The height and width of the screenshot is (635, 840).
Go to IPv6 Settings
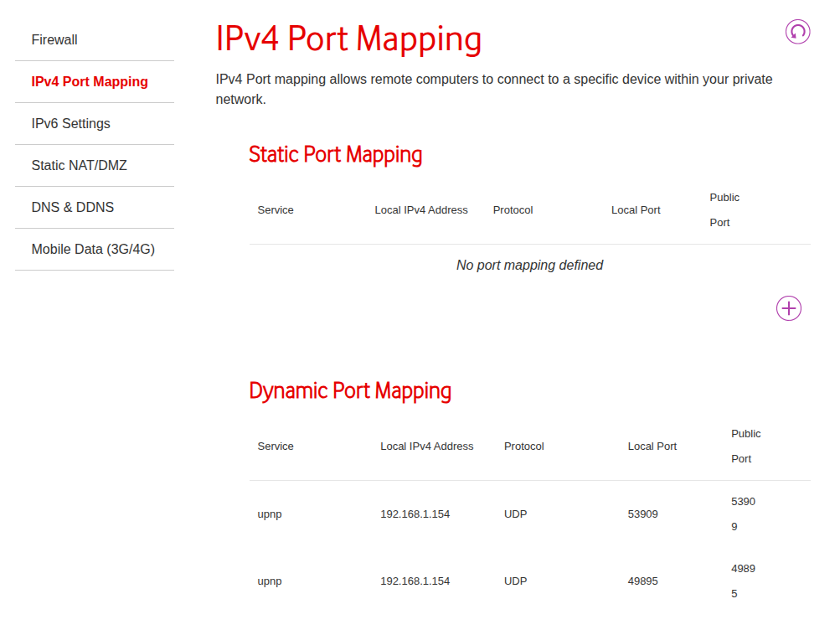point(71,124)
